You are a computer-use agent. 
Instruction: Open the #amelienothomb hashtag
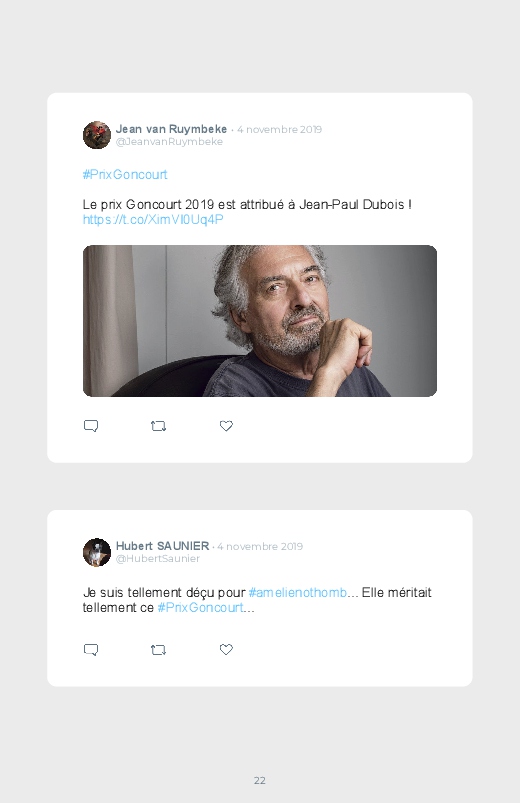pos(298,593)
